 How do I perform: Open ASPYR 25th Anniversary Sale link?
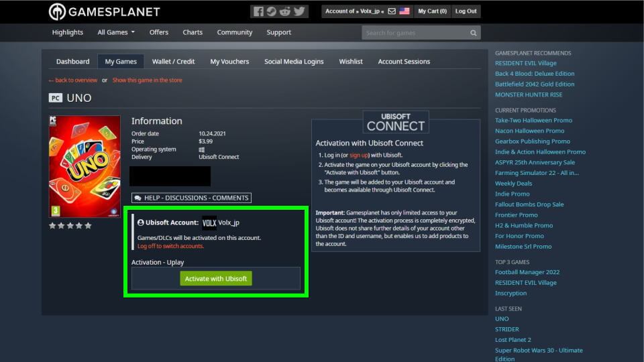point(535,162)
